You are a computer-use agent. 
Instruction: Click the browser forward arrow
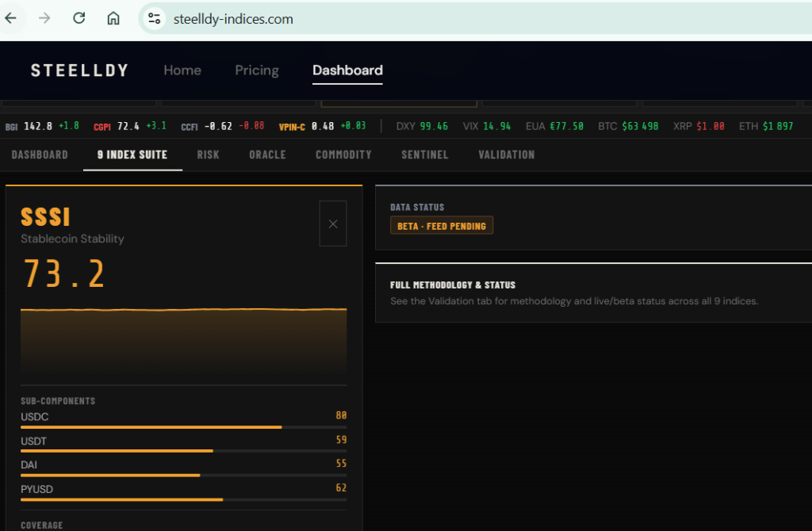pos(44,19)
